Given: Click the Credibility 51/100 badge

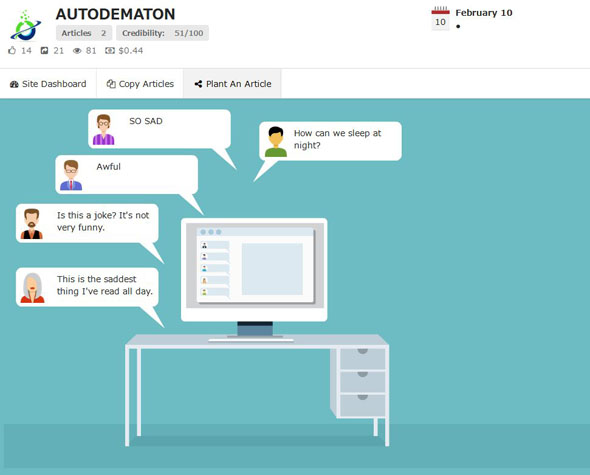Looking at the screenshot, I should point(163,33).
